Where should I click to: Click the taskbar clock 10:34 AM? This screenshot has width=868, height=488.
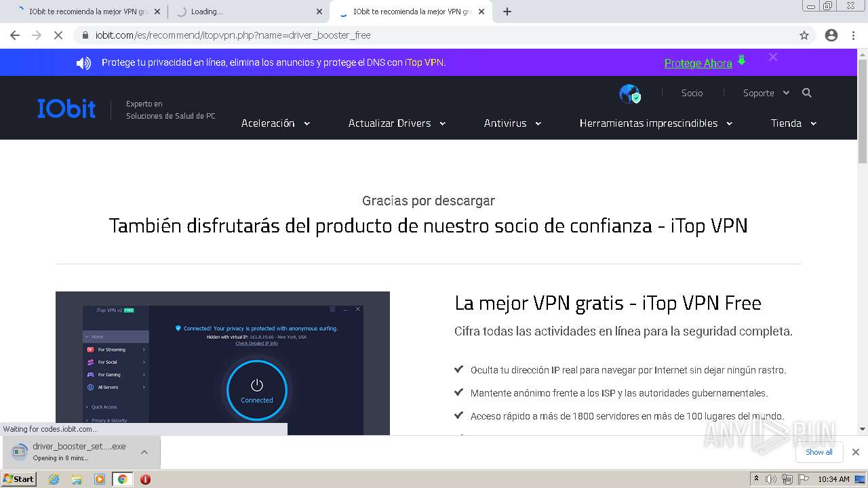833,479
